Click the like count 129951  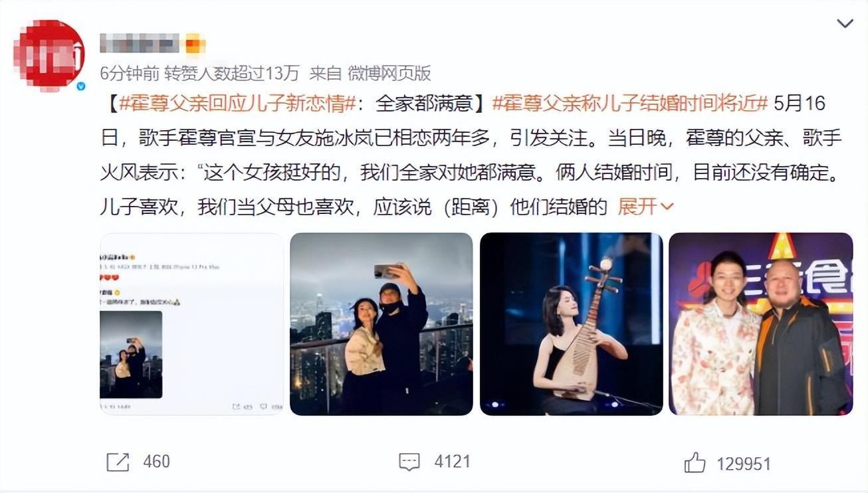point(744,463)
